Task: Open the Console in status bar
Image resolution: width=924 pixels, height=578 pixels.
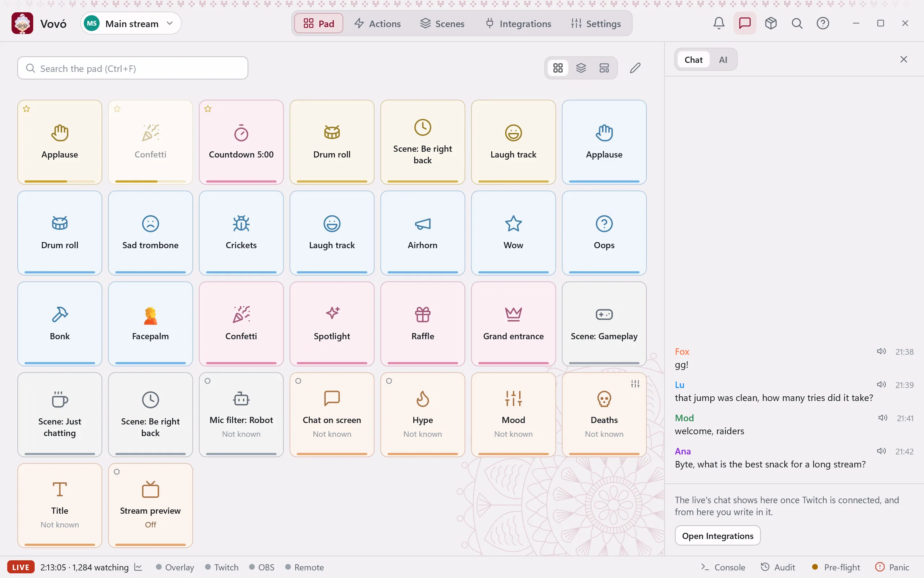Action: tap(723, 567)
